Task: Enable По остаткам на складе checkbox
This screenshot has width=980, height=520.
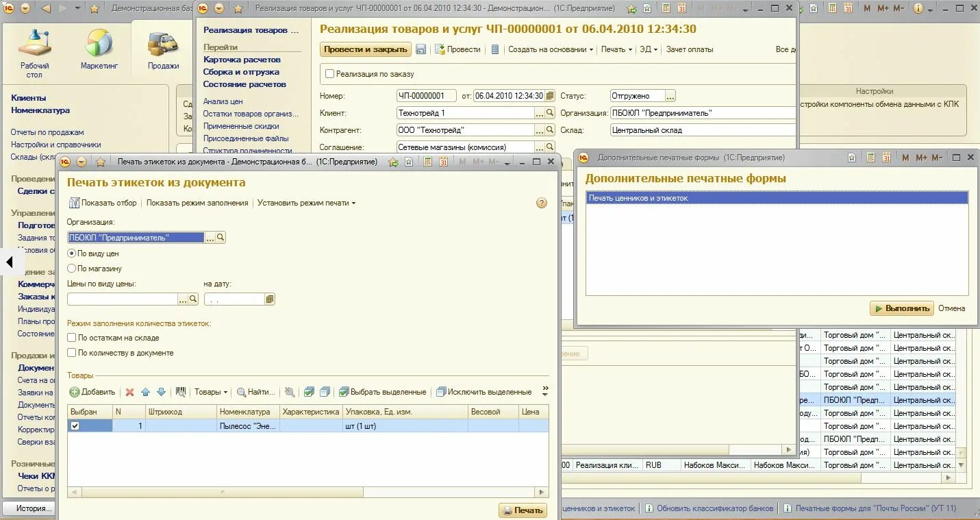Action: point(72,338)
